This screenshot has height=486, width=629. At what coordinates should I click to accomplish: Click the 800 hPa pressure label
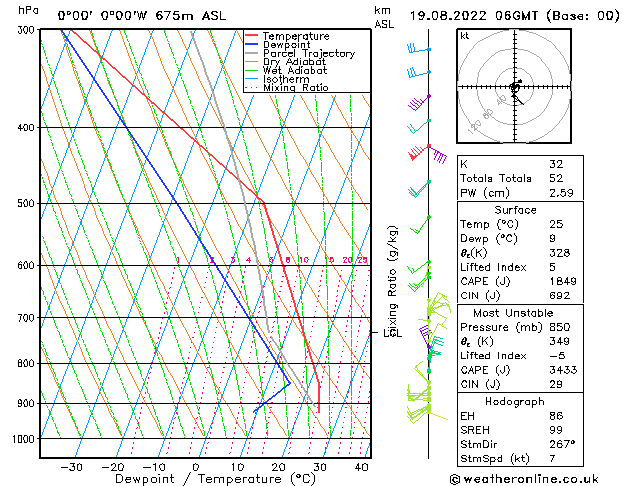(28, 363)
